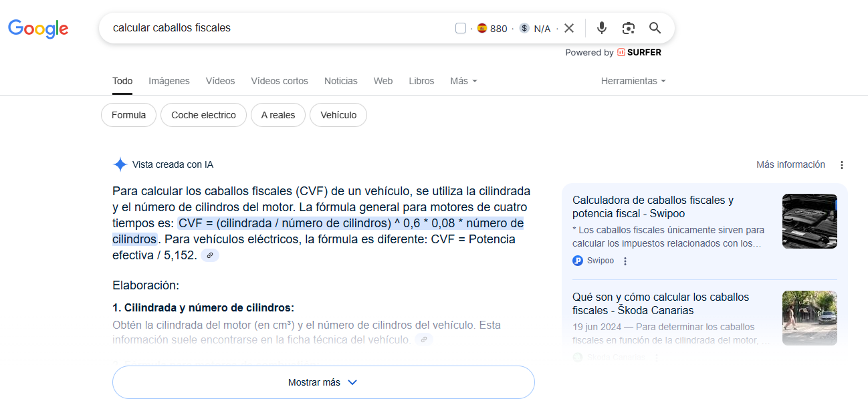The height and width of the screenshot is (409, 868).
Task: Open the Vídeos cortos tab
Action: 280,81
